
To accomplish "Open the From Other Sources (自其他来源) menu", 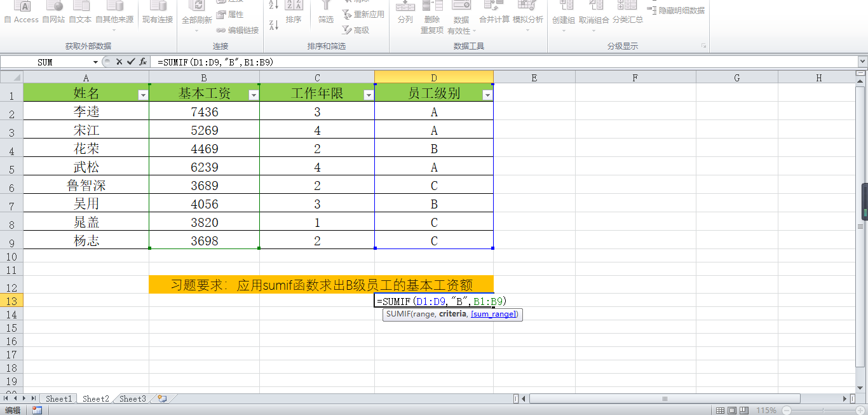I will point(114,16).
